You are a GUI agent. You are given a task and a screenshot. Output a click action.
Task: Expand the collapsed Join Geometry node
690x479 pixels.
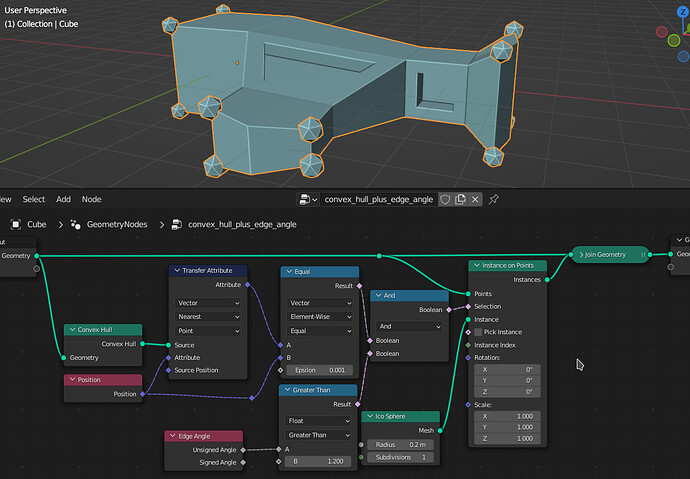[x=581, y=255]
